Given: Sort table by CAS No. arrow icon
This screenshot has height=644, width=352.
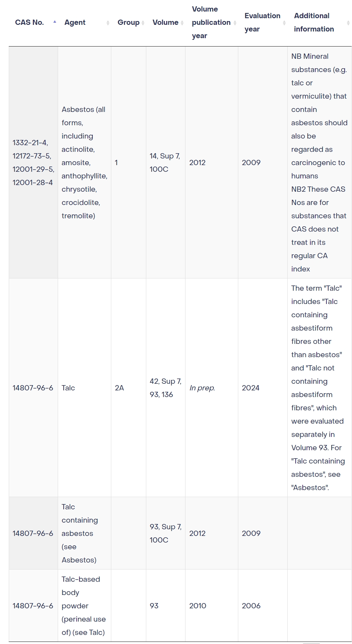Looking at the screenshot, I should tap(55, 22).
